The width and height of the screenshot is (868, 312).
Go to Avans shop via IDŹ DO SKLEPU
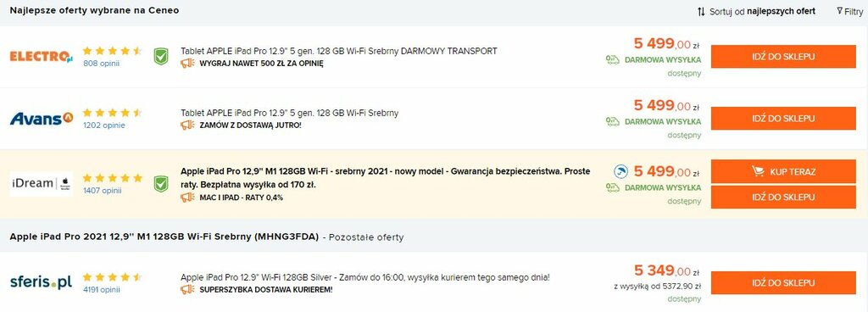tap(783, 119)
